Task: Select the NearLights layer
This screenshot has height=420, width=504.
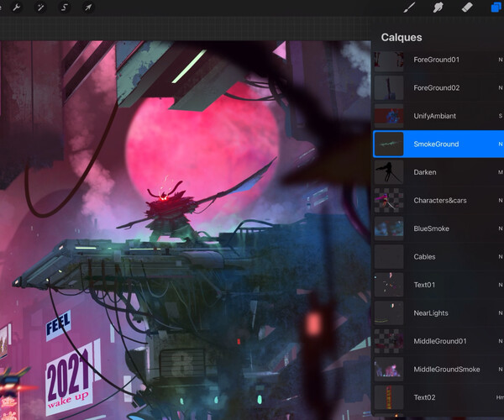Action: pyautogui.click(x=438, y=313)
